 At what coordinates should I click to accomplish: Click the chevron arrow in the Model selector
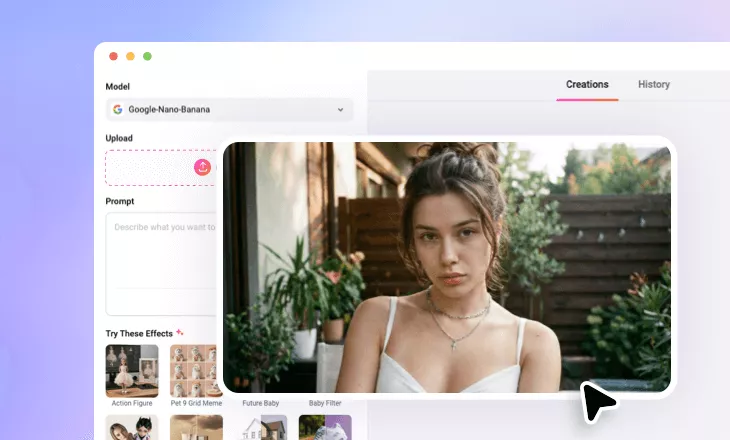click(340, 110)
